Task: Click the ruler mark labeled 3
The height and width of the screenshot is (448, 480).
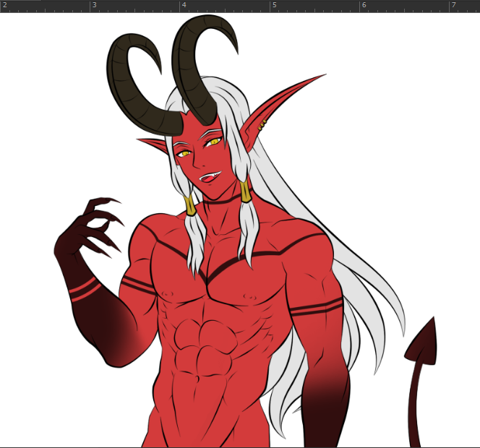Action: pos(95,5)
